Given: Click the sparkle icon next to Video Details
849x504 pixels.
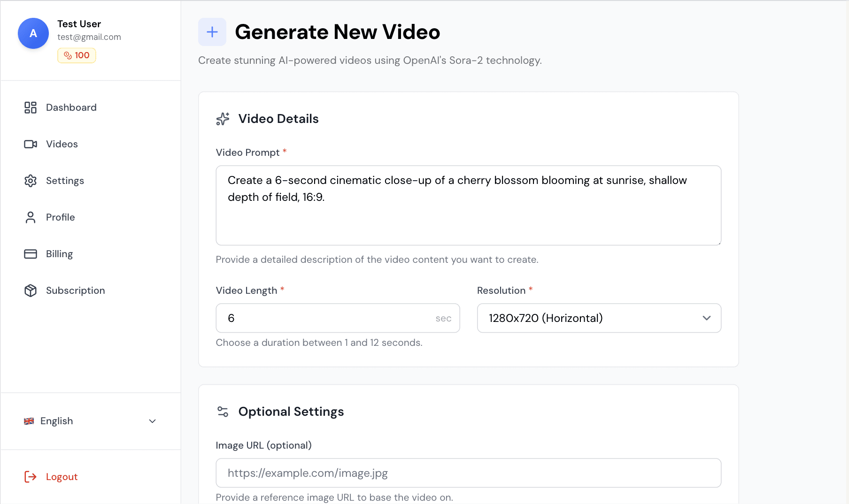Looking at the screenshot, I should point(223,119).
